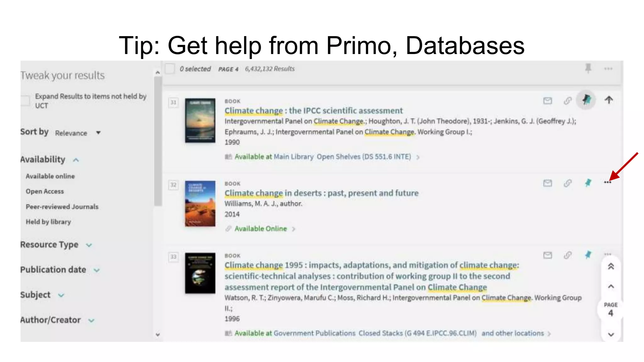Click the '0 selected' label
Screen dimensions: 644x362
tap(195, 69)
